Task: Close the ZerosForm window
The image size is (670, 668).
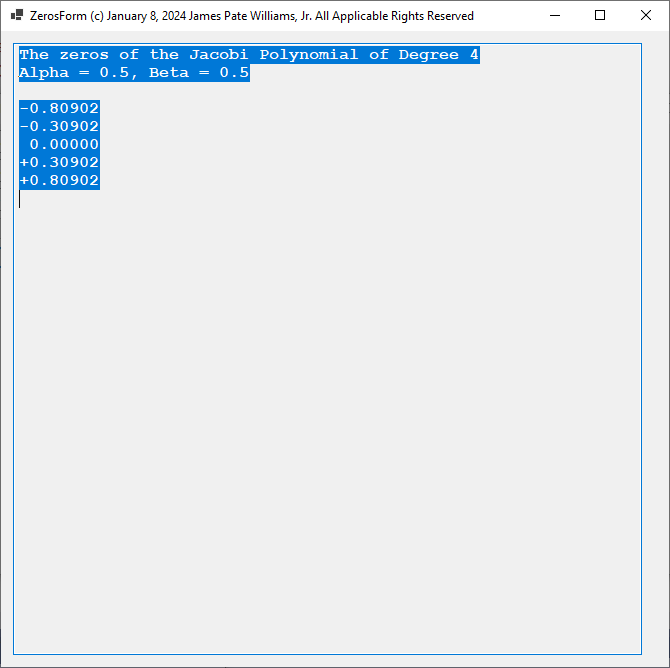Action: pos(645,16)
